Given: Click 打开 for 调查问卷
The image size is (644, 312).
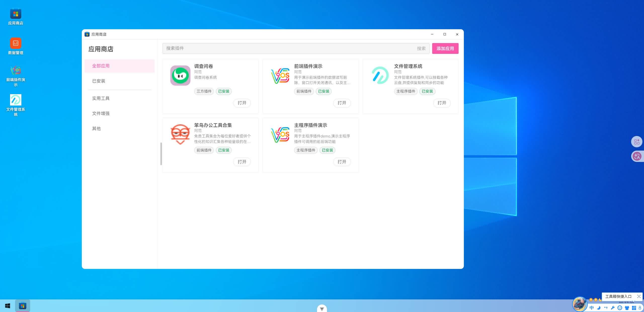Looking at the screenshot, I should pyautogui.click(x=242, y=103).
